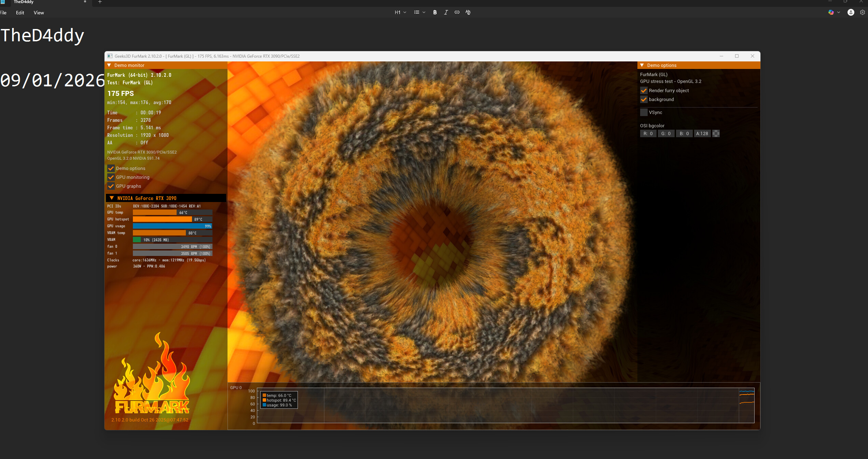Apply italic formatting
The image size is (868, 459).
(446, 12)
